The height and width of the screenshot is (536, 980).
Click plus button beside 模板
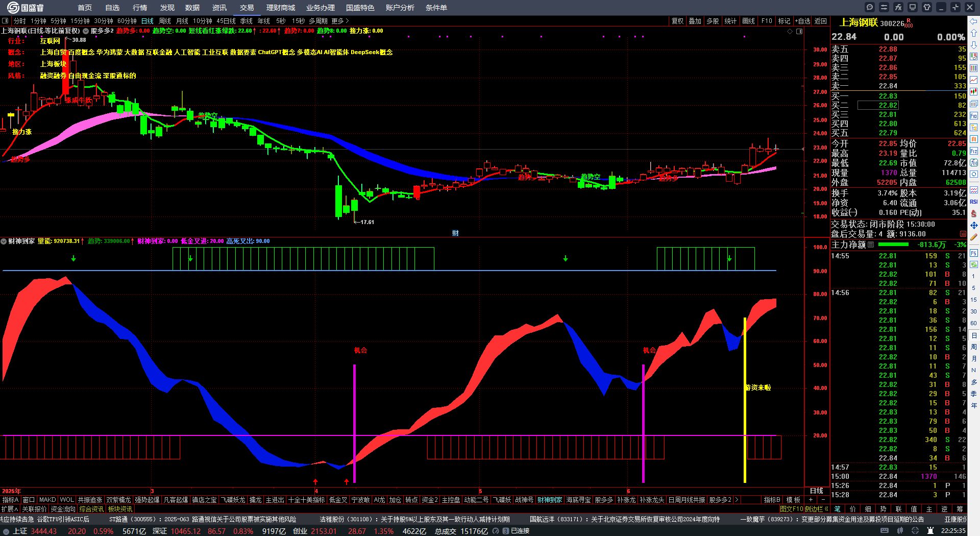tap(811, 500)
